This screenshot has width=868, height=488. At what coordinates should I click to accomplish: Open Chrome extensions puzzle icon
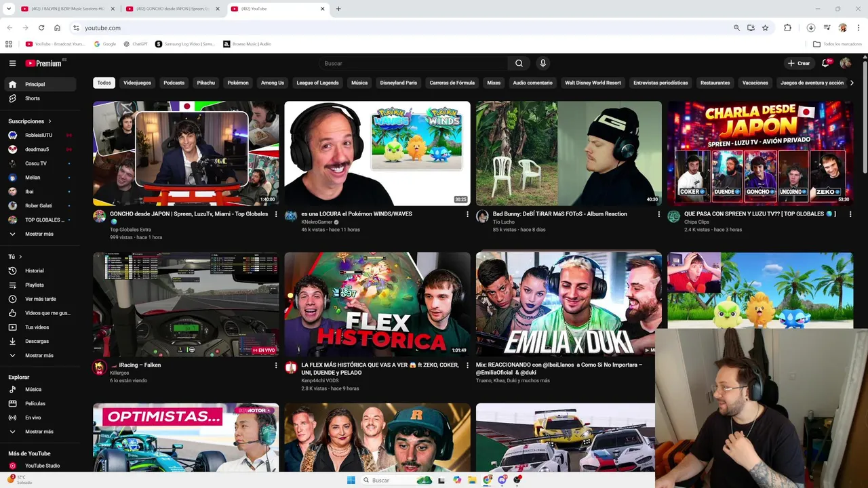pyautogui.click(x=787, y=28)
